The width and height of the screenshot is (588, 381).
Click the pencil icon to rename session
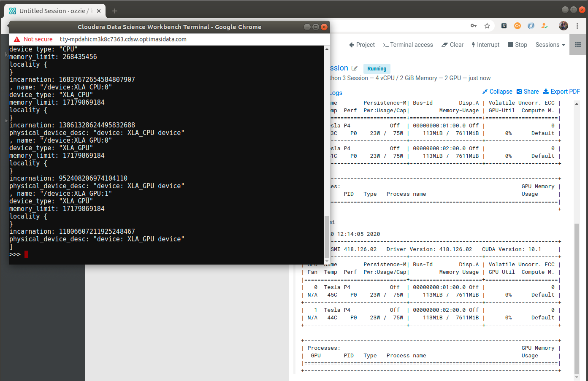click(355, 68)
